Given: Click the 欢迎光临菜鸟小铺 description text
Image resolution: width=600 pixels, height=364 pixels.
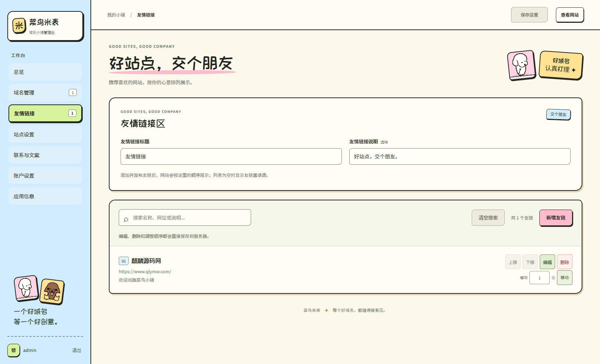Looking at the screenshot, I should (x=136, y=280).
